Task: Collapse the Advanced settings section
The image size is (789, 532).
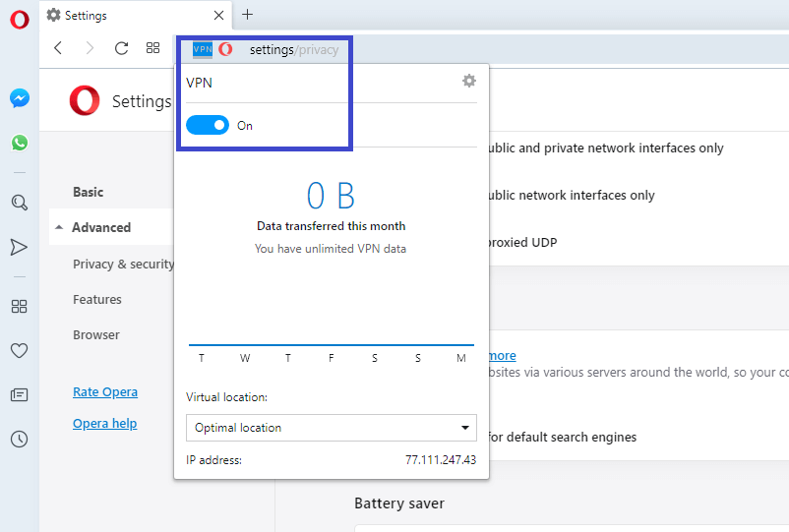Action: tap(59, 227)
